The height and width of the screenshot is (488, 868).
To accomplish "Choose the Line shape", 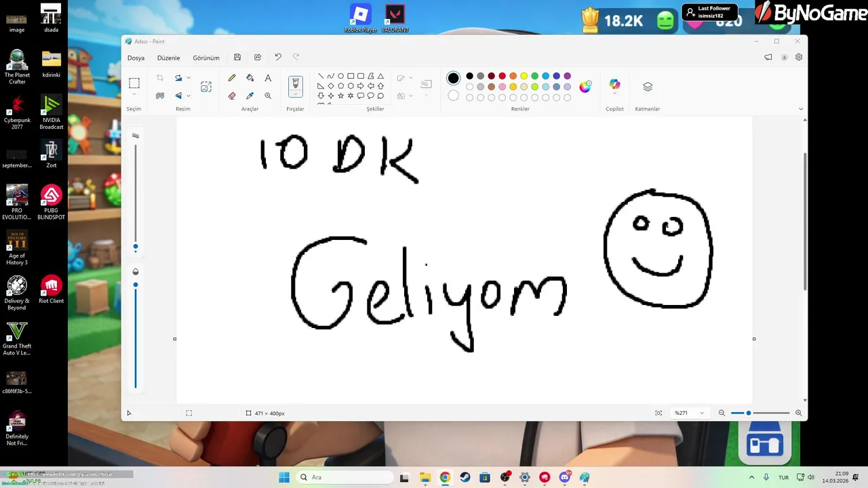I will tap(321, 76).
